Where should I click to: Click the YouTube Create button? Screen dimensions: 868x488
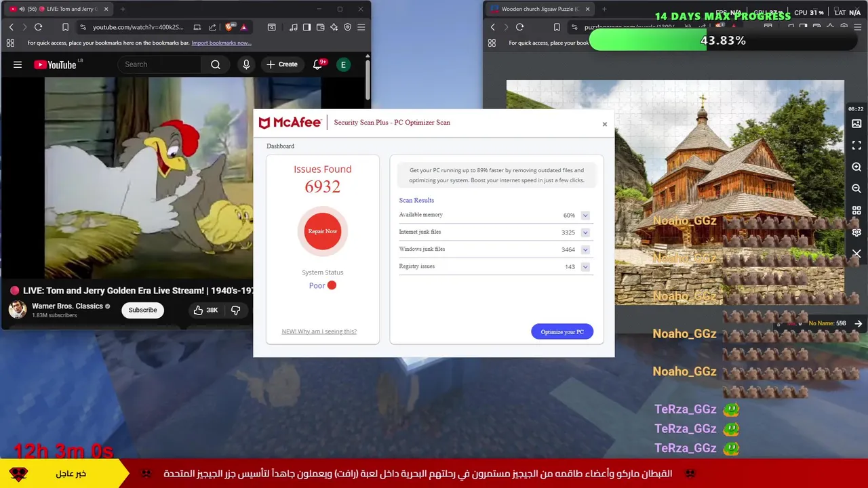(282, 64)
